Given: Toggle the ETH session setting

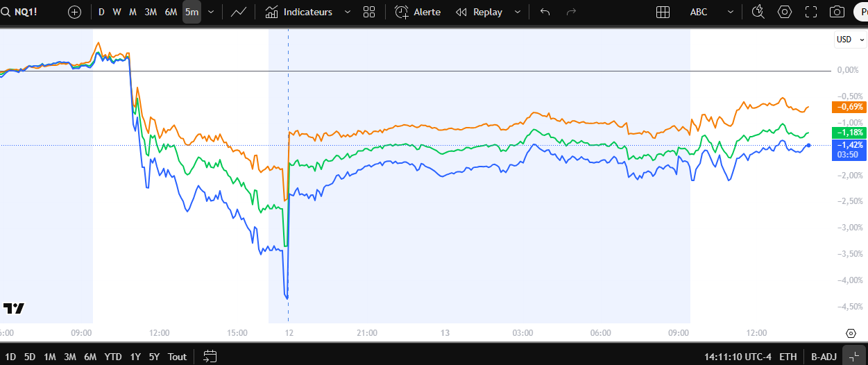Looking at the screenshot, I should [x=788, y=357].
